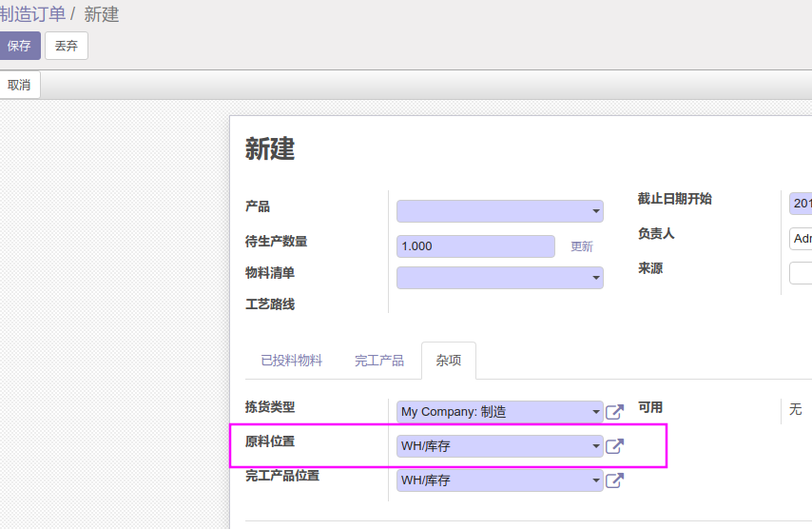Open external link for 拣货类型 field

[614, 412]
